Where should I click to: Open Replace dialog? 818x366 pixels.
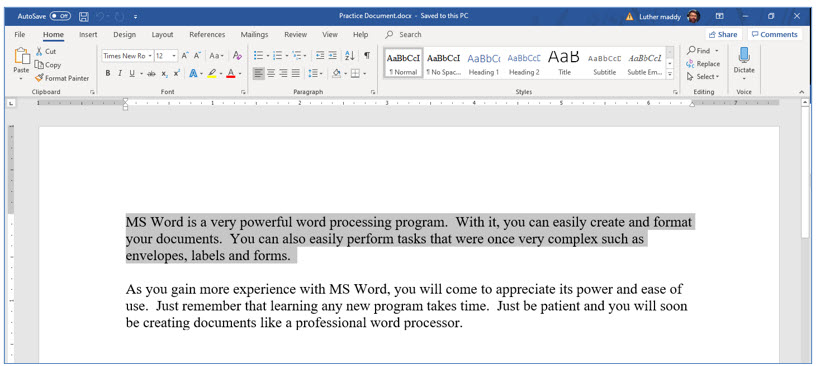click(703, 64)
